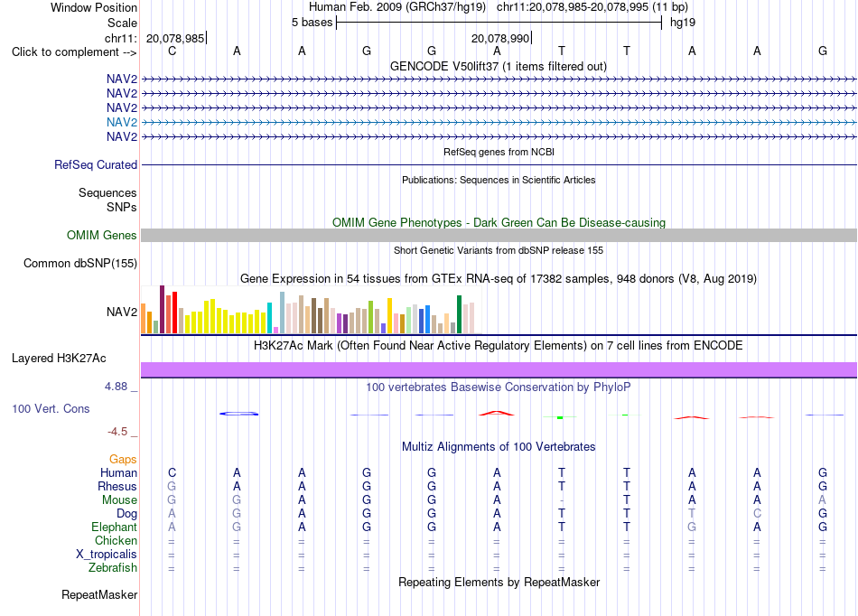Click the '-4.5' PhyloP lower scale value
Screen dimensions: 858x616
[x=117, y=432]
